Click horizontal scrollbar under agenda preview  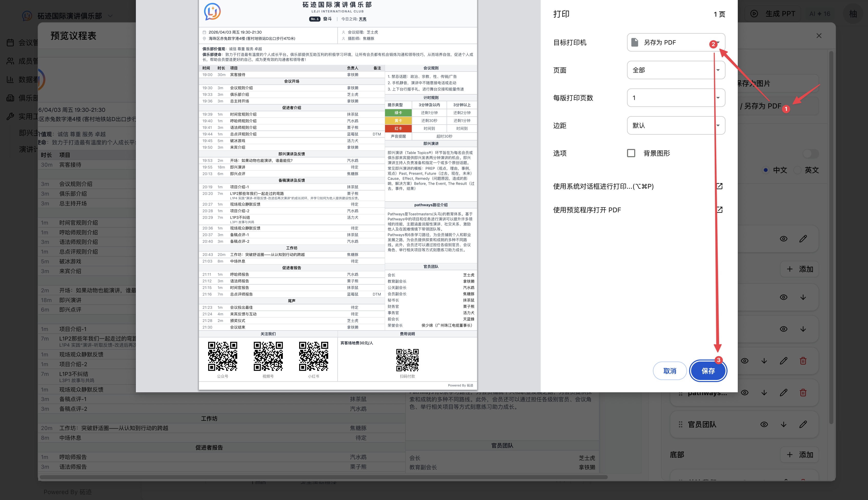pyautogui.click(x=323, y=477)
